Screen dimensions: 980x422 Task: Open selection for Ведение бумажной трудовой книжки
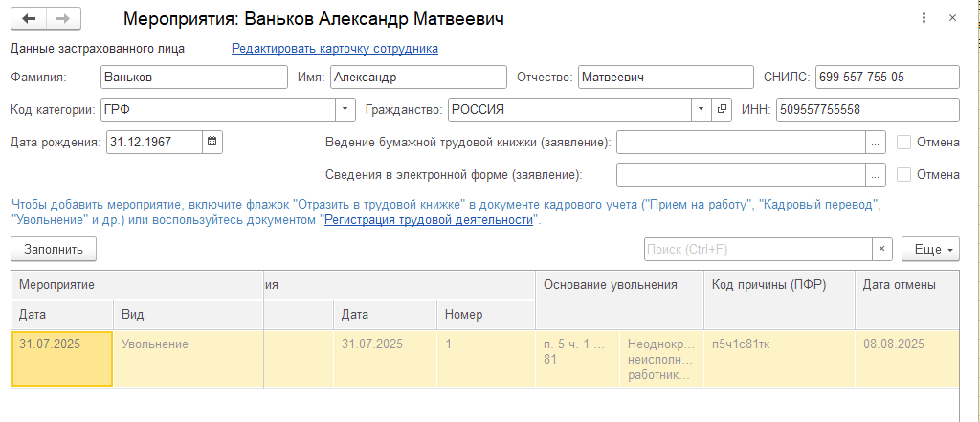(875, 142)
